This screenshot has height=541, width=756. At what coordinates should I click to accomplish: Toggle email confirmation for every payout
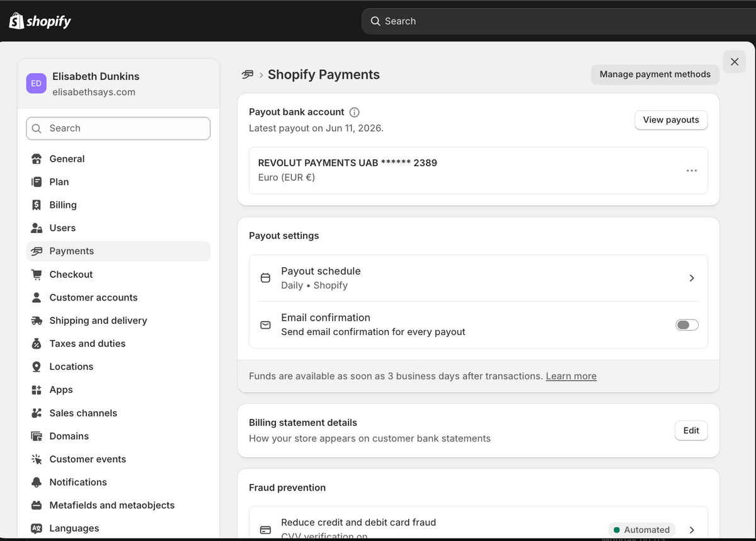pyautogui.click(x=687, y=325)
